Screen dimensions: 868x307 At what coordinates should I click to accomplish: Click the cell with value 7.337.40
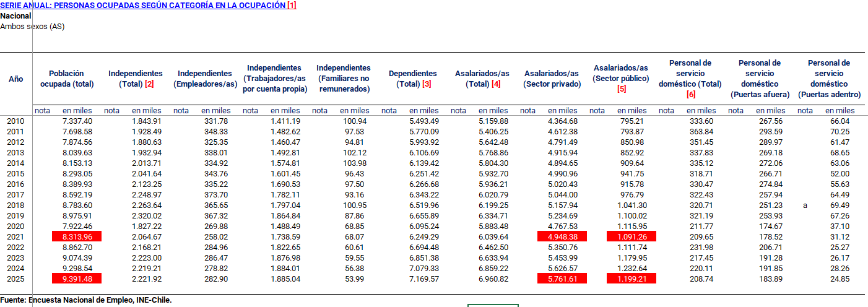click(77, 121)
